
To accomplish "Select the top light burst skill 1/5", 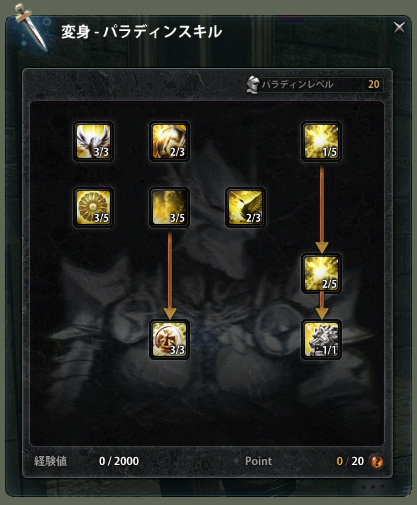I will click(321, 141).
